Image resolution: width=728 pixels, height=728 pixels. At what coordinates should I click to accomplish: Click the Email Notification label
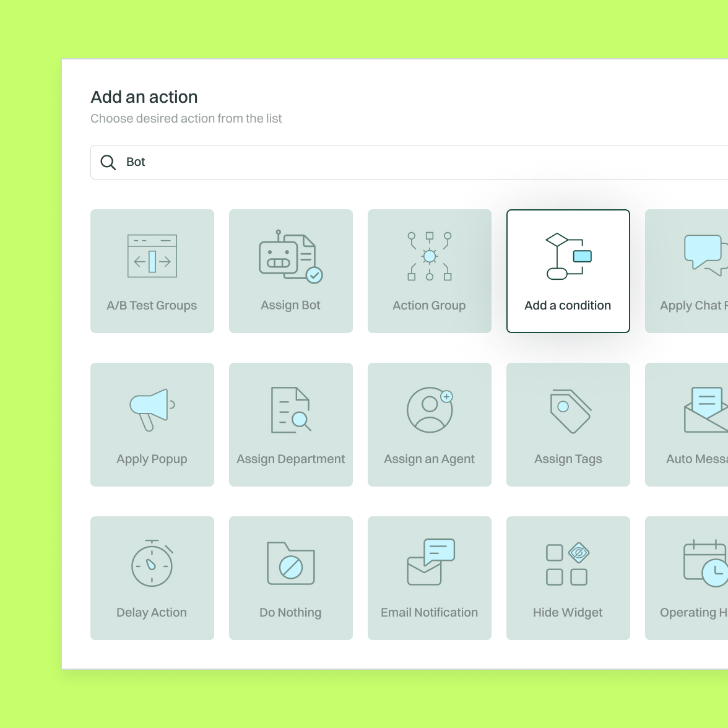[429, 612]
